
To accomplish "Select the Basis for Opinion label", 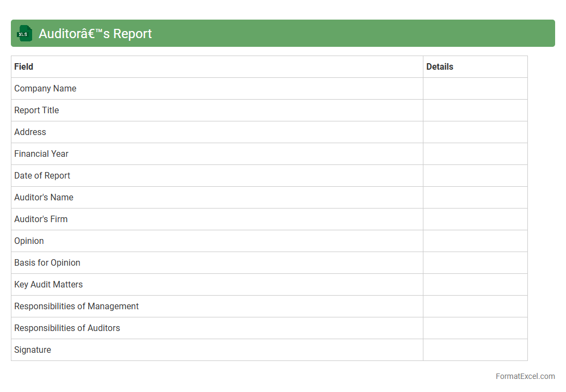I will click(x=47, y=262).
